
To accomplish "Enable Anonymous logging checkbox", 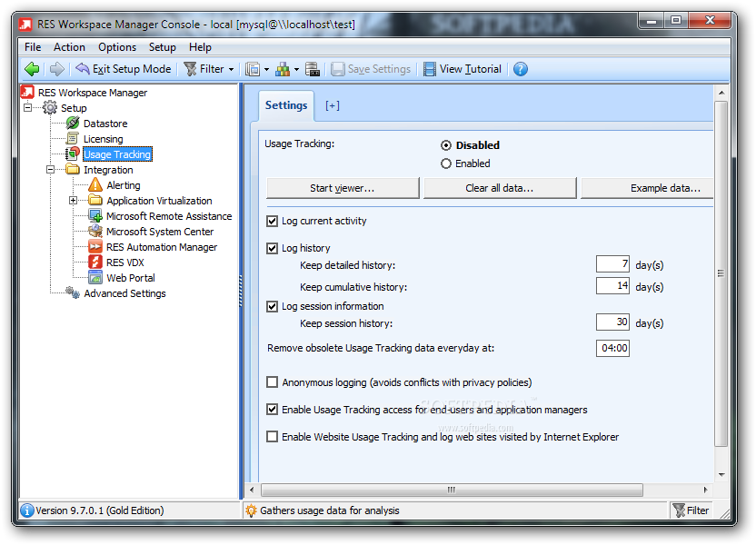I will pyautogui.click(x=273, y=382).
